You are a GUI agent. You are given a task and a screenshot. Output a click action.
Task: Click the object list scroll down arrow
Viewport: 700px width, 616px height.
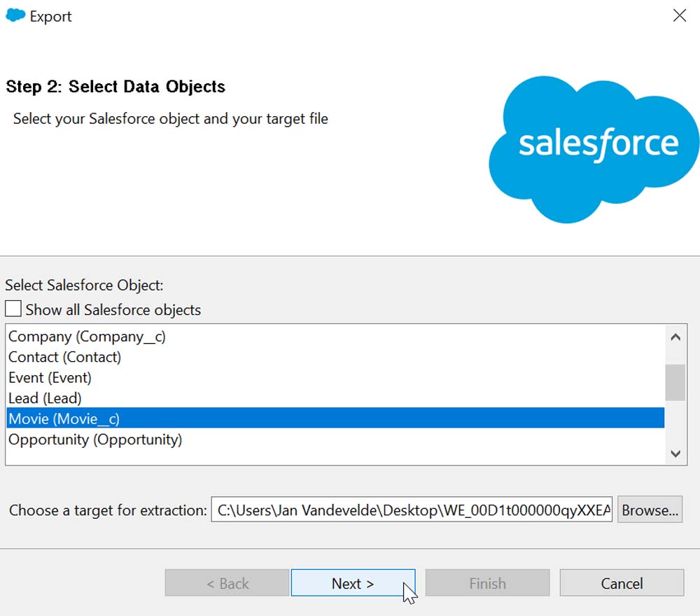(x=675, y=454)
